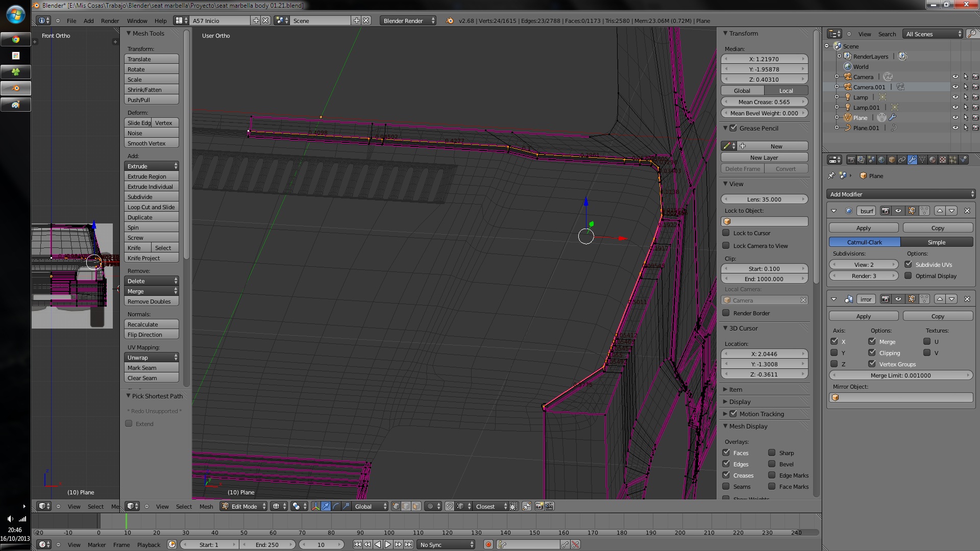Click the pin icon beside Plane breadcrumb
Viewport: 980px width, 551px height.
point(831,176)
